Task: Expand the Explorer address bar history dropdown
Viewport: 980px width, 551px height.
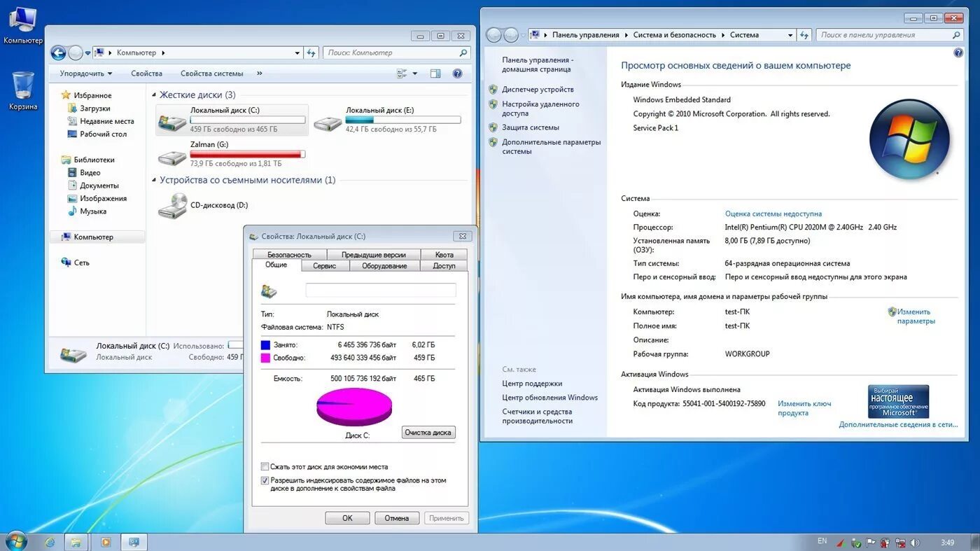Action: click(x=297, y=53)
